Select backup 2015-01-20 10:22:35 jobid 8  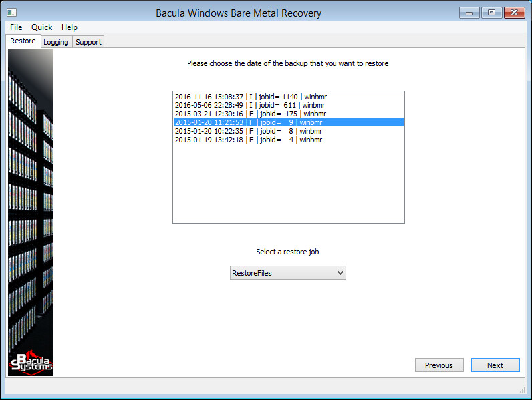[x=289, y=131]
